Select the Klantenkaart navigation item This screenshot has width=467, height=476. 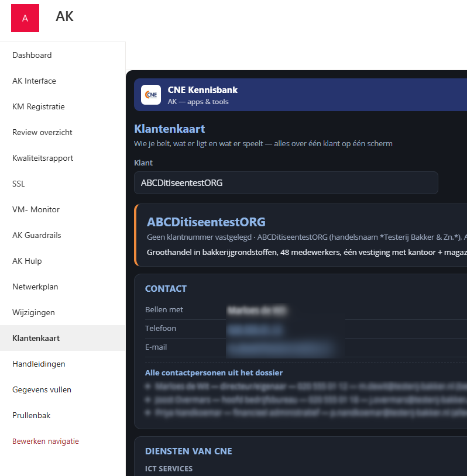pyautogui.click(x=63, y=338)
